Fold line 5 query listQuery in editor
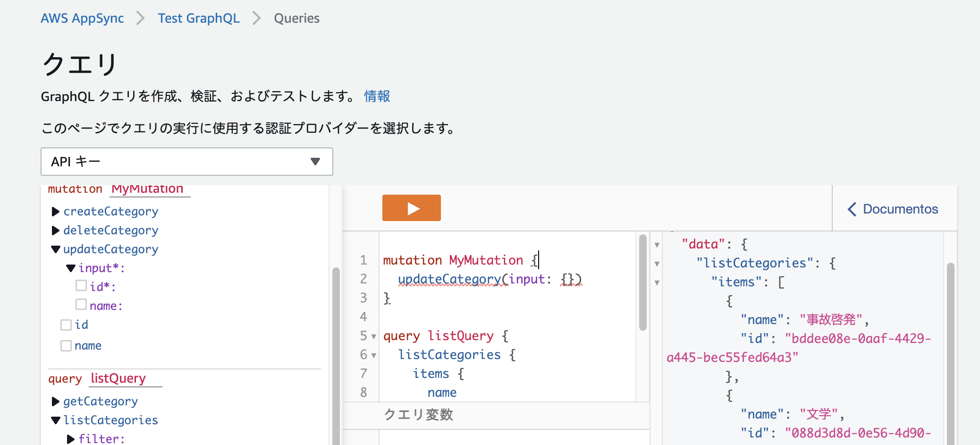The height and width of the screenshot is (445, 980). 374,336
